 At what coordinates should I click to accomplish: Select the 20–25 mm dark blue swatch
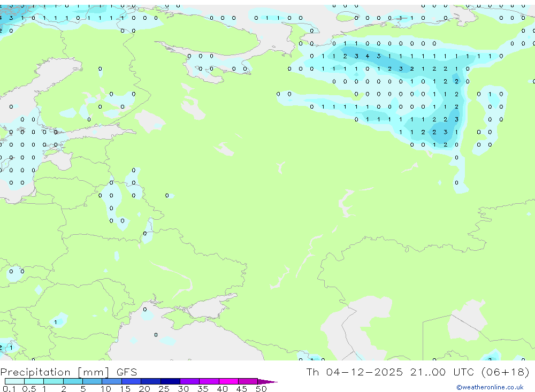click(x=151, y=381)
